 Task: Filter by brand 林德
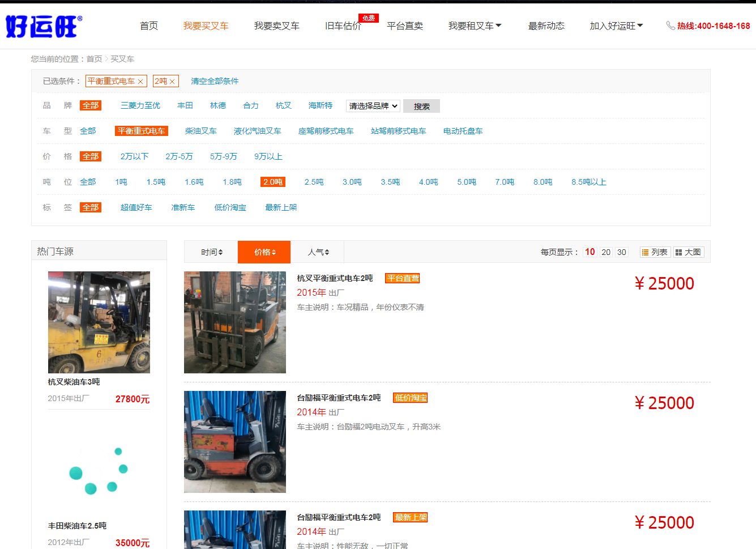click(218, 105)
